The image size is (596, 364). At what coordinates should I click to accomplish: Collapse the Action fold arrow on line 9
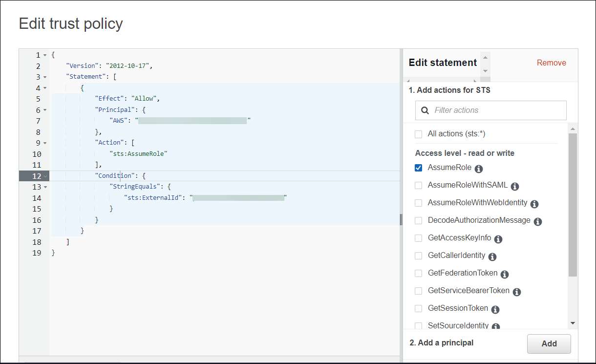pos(45,143)
